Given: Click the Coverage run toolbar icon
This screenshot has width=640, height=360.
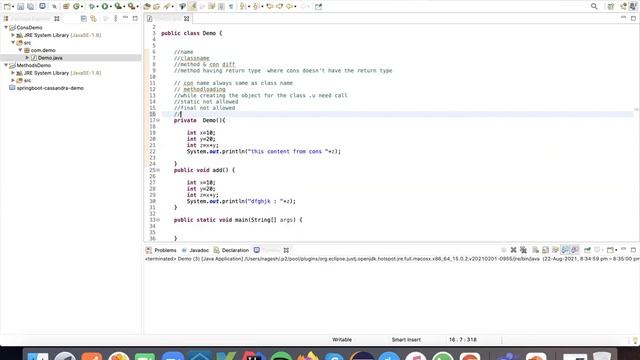Looking at the screenshot, I should pos(118,6).
